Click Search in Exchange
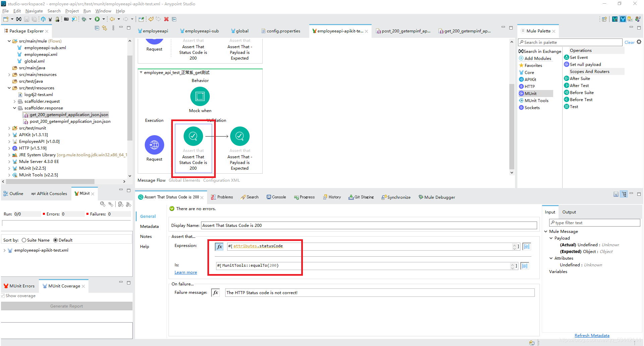Screen dimensions: 644x346 coord(540,51)
